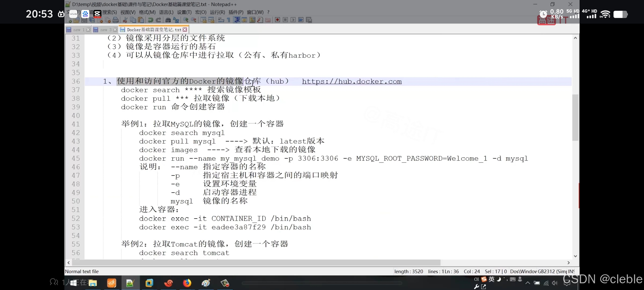
Task: Click the Replace toolbar icon
Action: click(x=176, y=20)
